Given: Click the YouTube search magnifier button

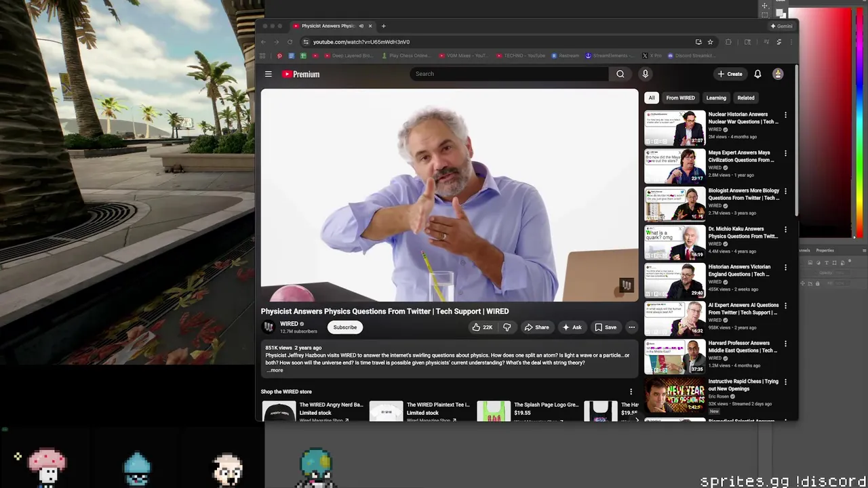Looking at the screenshot, I should [620, 74].
